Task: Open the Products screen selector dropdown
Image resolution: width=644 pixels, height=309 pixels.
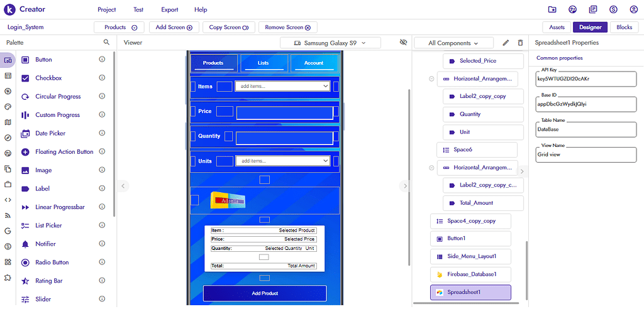Action: [x=120, y=28]
